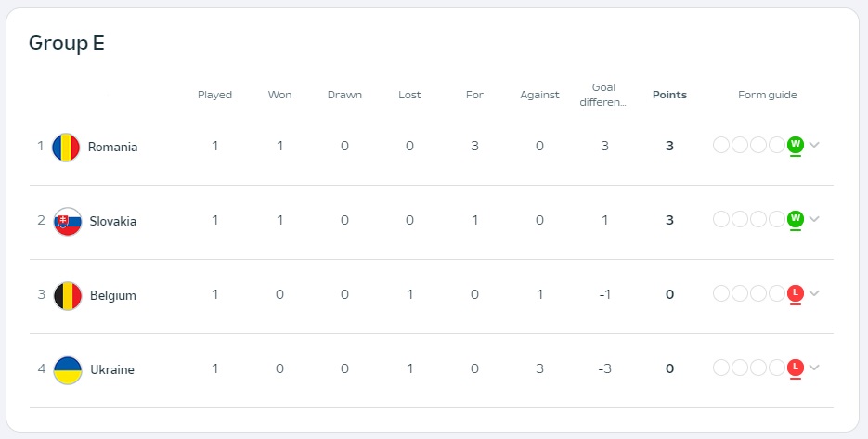
Task: Click Ukraine's red L form badge
Action: coord(796,368)
